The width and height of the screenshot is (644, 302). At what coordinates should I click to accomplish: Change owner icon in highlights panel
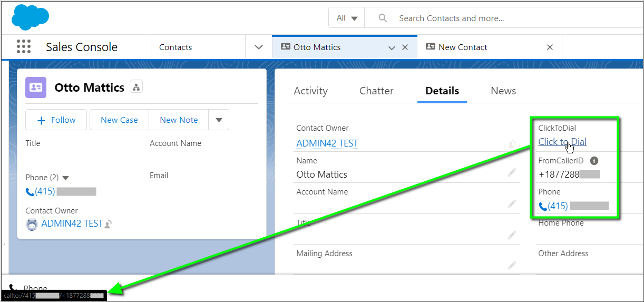click(x=108, y=225)
